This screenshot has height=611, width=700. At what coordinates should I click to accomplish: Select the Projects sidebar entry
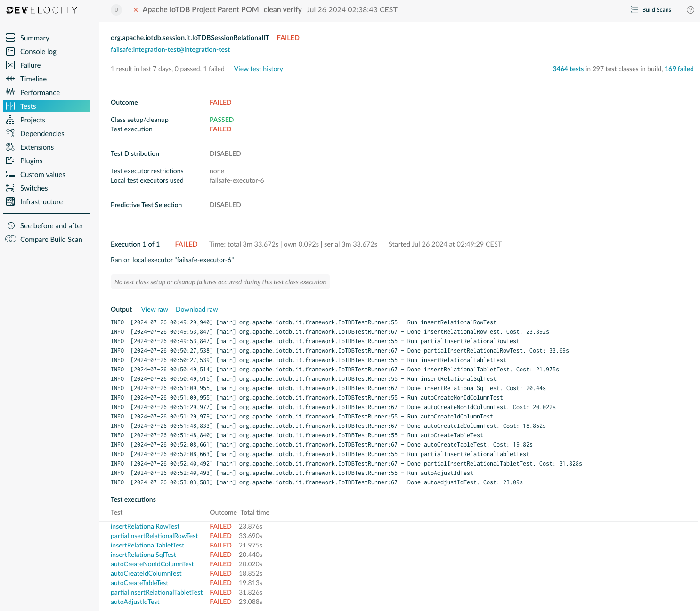click(33, 120)
